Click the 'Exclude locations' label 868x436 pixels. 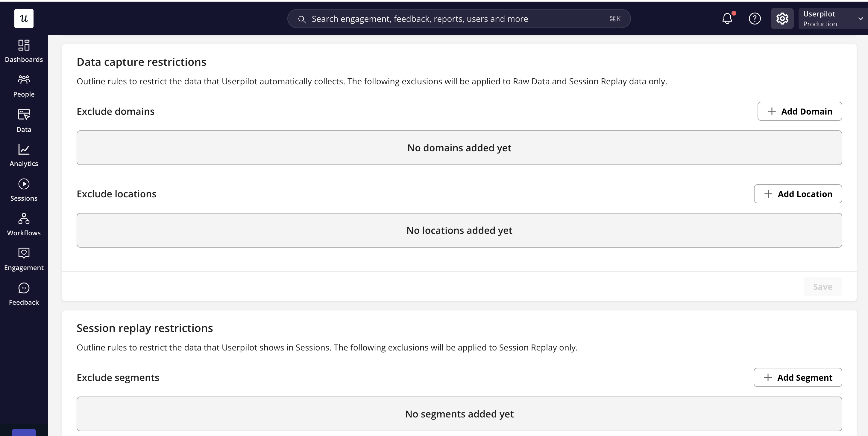click(x=117, y=193)
